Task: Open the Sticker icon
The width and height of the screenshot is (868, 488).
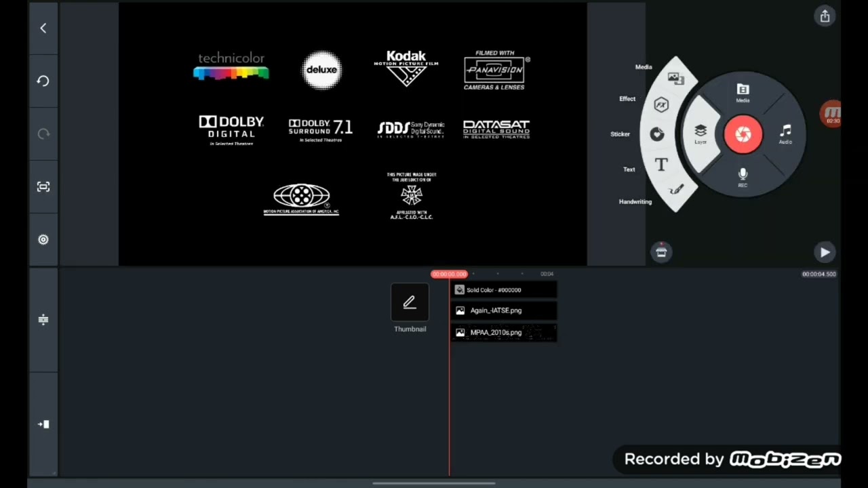Action: (656, 134)
